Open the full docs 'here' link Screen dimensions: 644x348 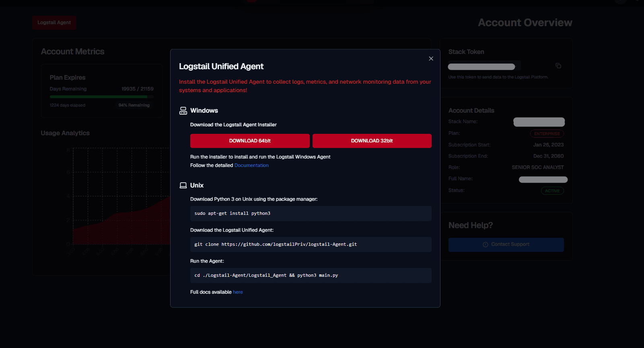[238, 292]
